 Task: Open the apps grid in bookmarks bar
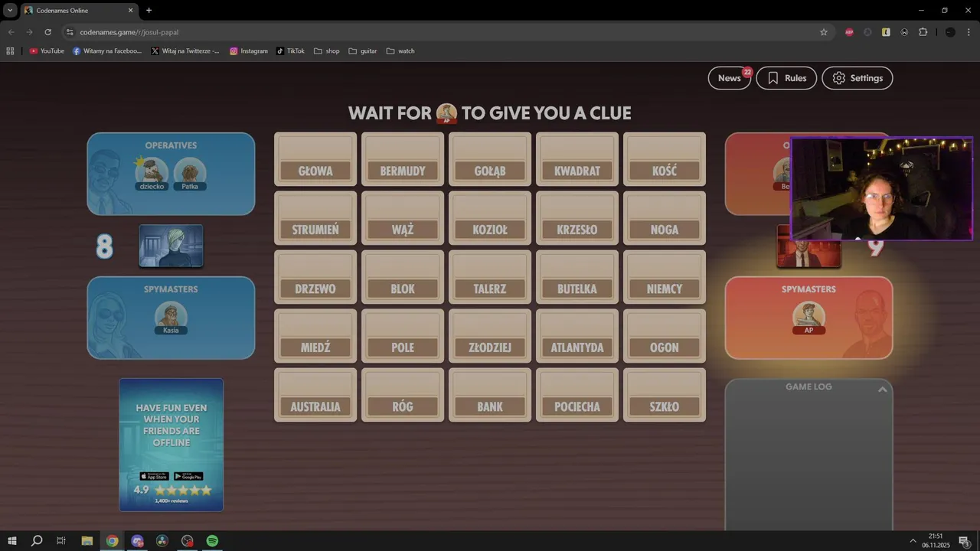coord(10,51)
